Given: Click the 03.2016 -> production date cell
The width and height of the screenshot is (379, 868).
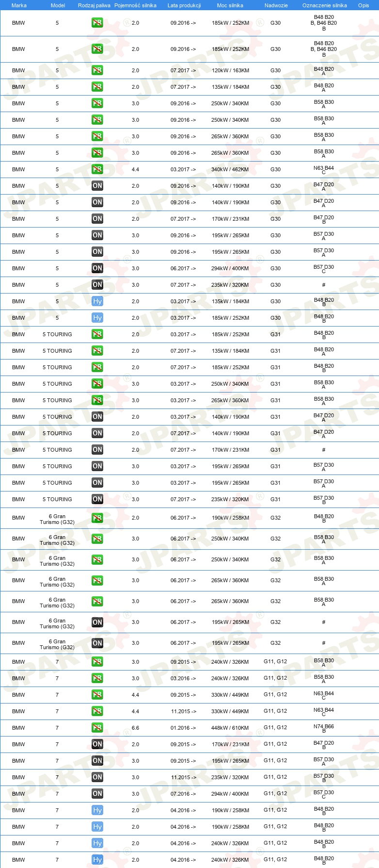Looking at the screenshot, I should pyautogui.click(x=183, y=678).
